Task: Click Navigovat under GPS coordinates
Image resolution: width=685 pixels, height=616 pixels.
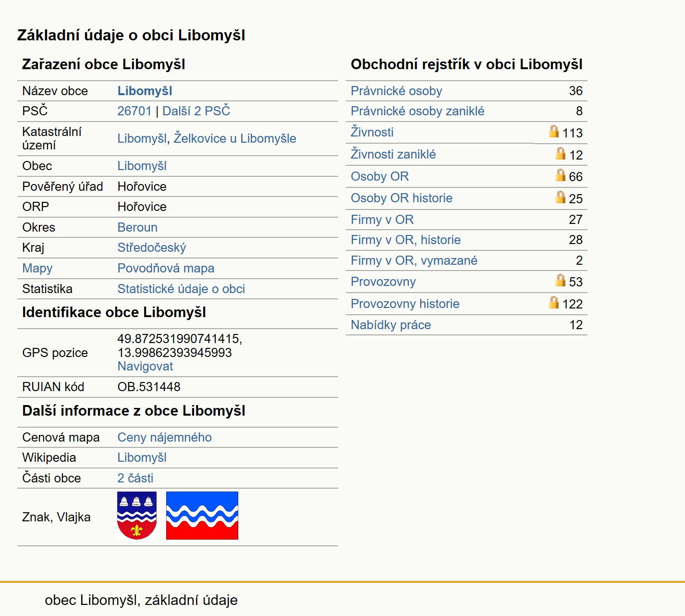Action: click(x=145, y=366)
